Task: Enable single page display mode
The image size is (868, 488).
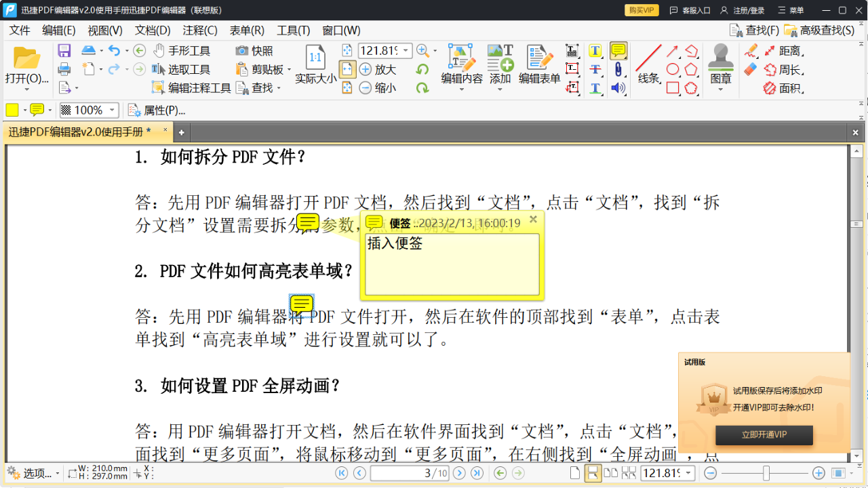Action: click(x=575, y=474)
